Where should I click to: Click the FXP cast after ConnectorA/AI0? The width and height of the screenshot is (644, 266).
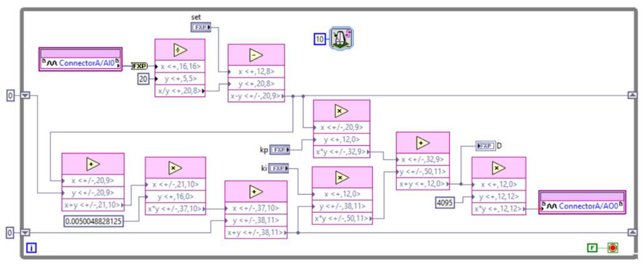139,66
